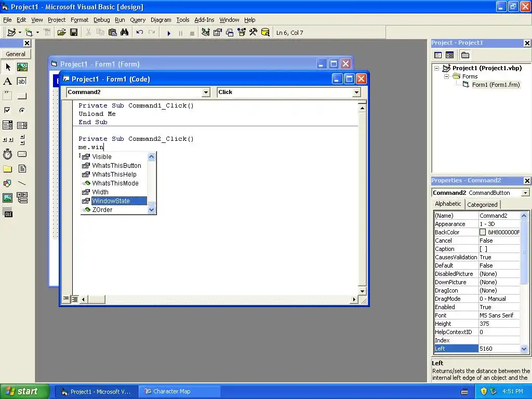Open the Debug menu
This screenshot has width=532, height=399.
click(101, 20)
